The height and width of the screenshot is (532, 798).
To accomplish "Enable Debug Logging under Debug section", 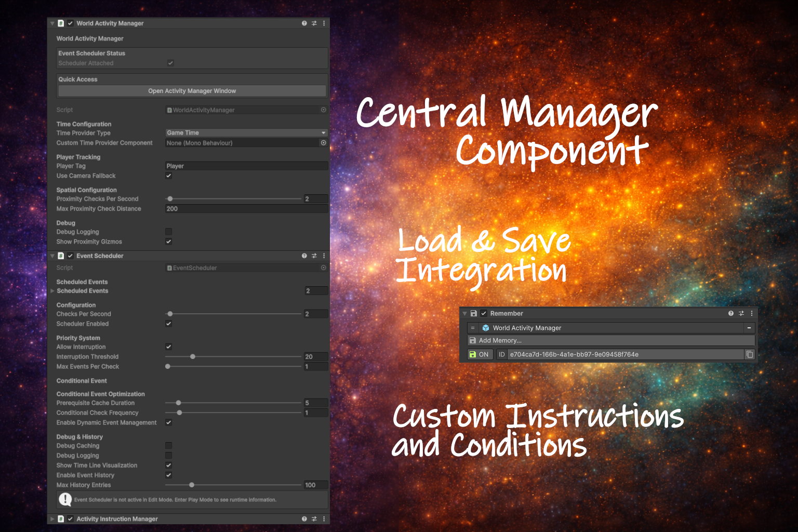I will pos(169,232).
